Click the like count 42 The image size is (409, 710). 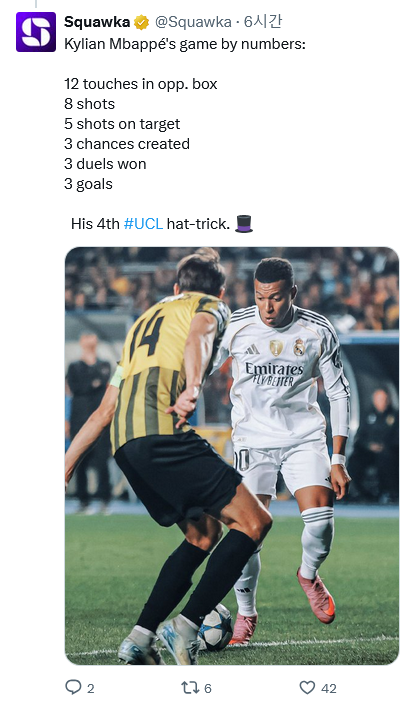click(x=329, y=689)
